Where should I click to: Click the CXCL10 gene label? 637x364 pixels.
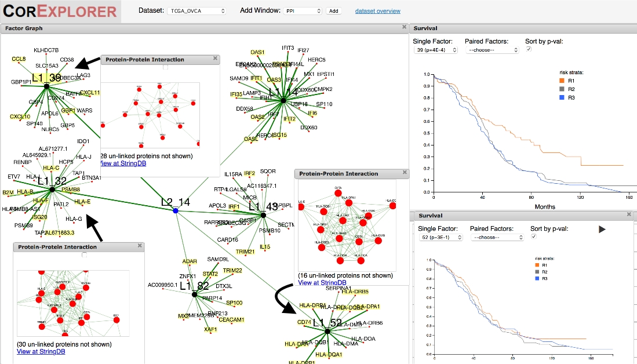[x=20, y=117]
